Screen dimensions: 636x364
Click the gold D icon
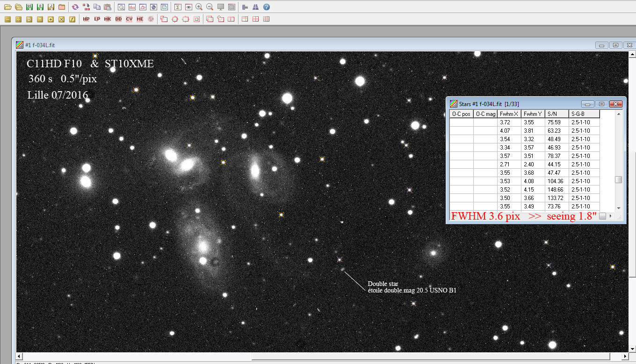[x=29, y=19]
